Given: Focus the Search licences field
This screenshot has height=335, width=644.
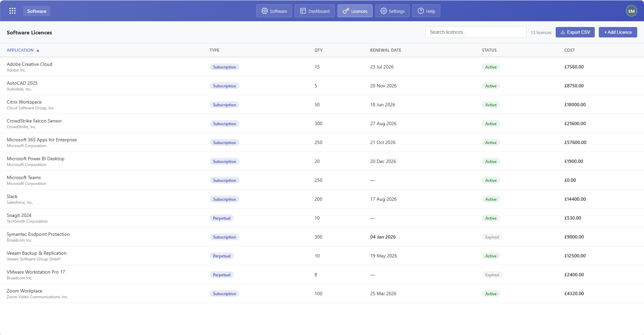Looking at the screenshot, I should pyautogui.click(x=476, y=32).
